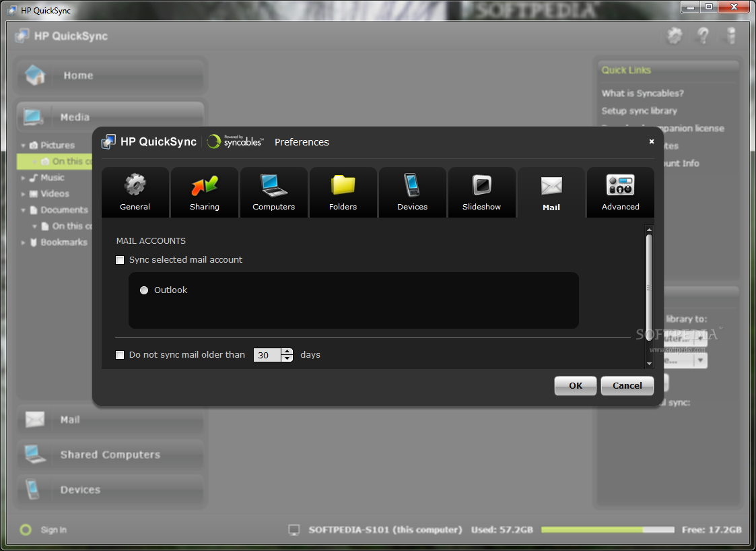
Task: Open the General preferences tab
Action: [x=135, y=193]
